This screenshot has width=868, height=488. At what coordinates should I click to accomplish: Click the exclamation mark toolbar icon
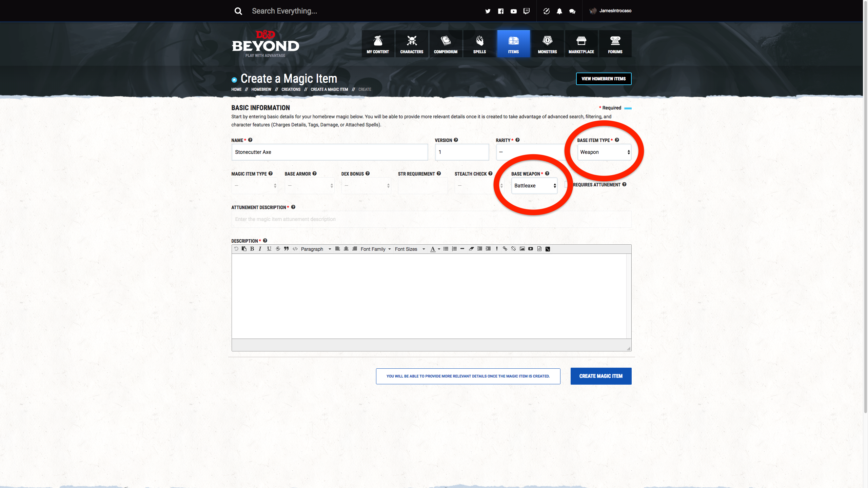497,249
